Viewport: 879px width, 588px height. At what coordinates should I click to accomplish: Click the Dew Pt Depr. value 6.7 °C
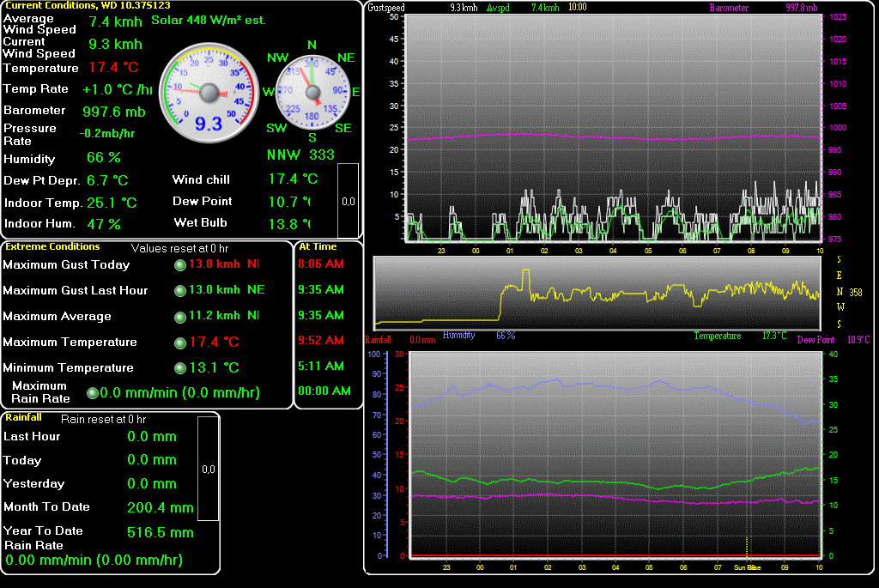pos(107,180)
